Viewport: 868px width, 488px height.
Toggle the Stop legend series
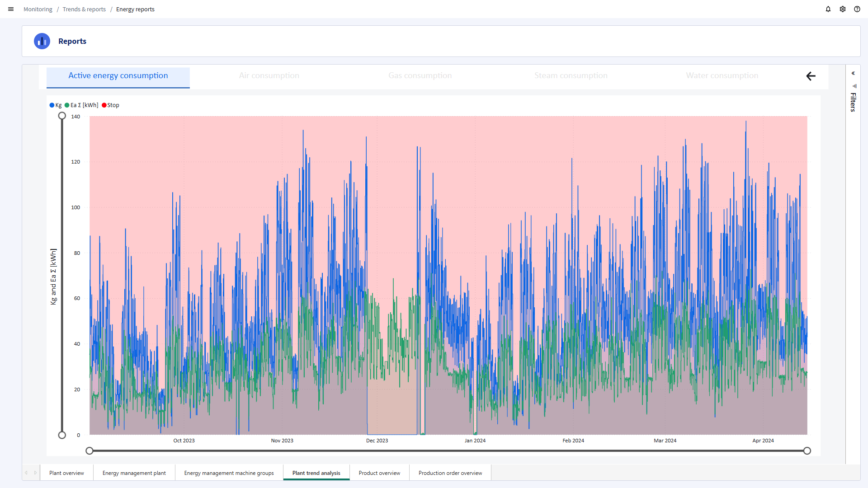pos(111,105)
